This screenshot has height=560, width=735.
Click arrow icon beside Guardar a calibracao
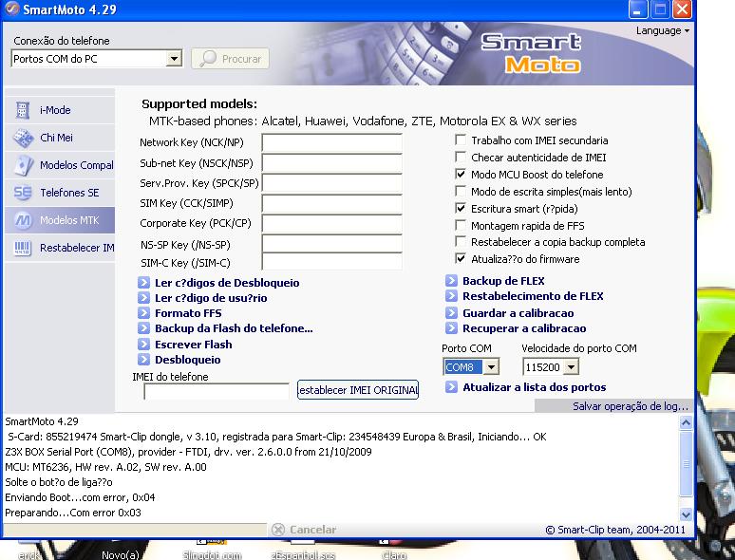451,313
